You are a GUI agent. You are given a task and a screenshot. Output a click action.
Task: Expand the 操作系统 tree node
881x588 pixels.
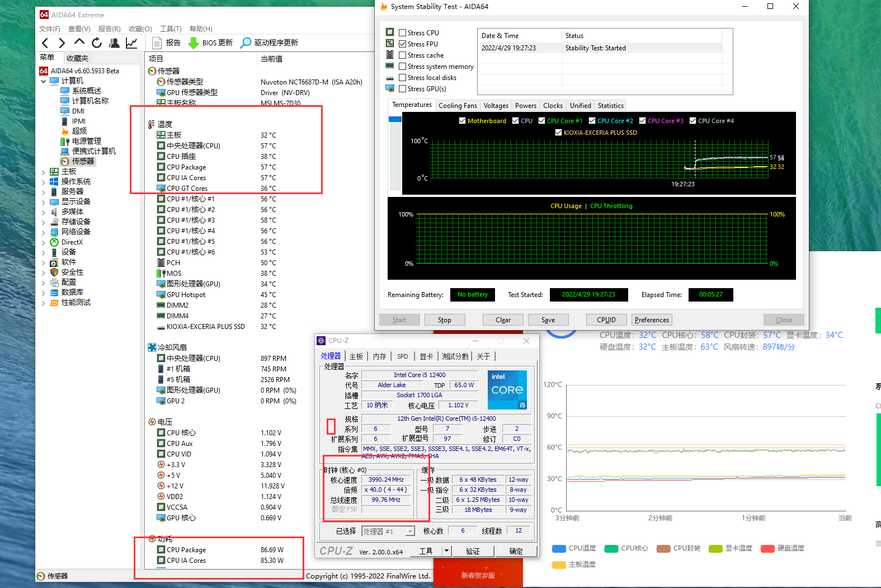pos(44,182)
